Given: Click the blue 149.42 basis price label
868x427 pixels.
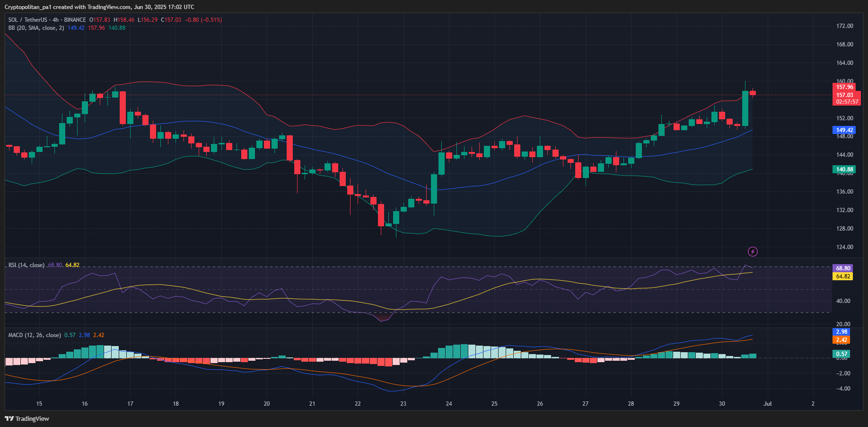Looking at the screenshot, I should tap(844, 130).
